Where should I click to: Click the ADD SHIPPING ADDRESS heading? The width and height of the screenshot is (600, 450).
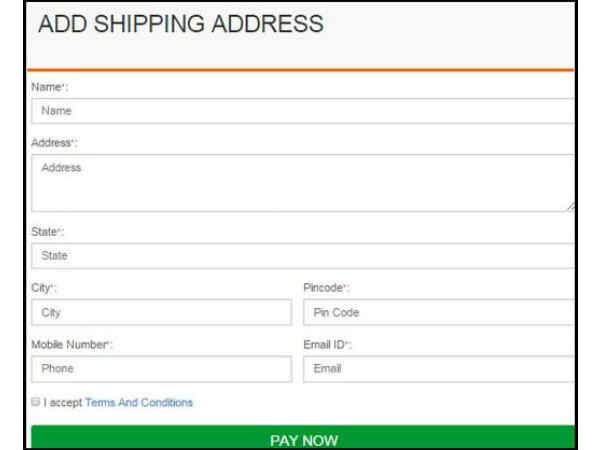tap(181, 24)
